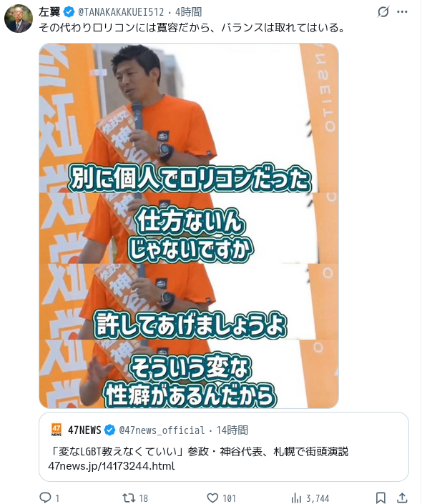Bookmark this post
The width and height of the screenshot is (427, 504).
[x=381, y=498]
